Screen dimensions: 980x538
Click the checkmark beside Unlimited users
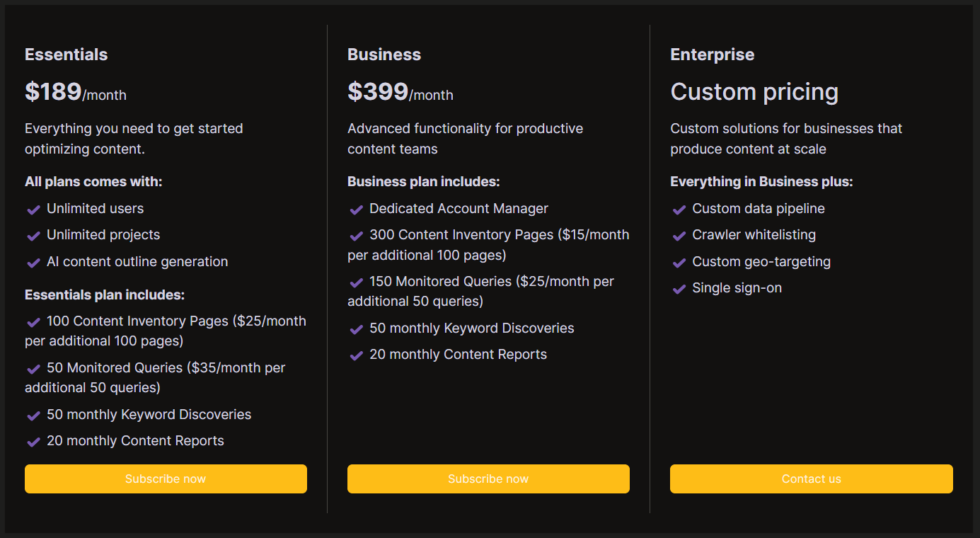pos(33,210)
